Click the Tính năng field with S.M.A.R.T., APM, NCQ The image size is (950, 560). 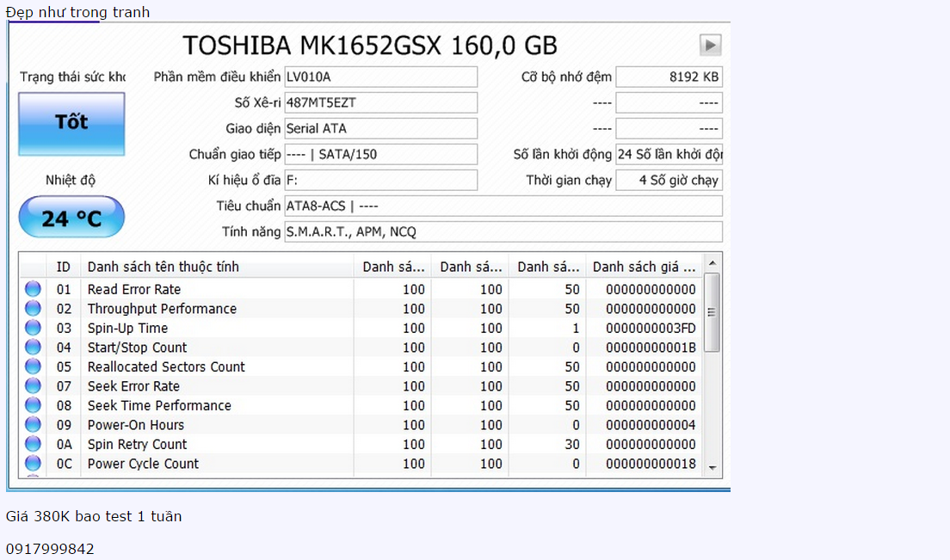(503, 232)
